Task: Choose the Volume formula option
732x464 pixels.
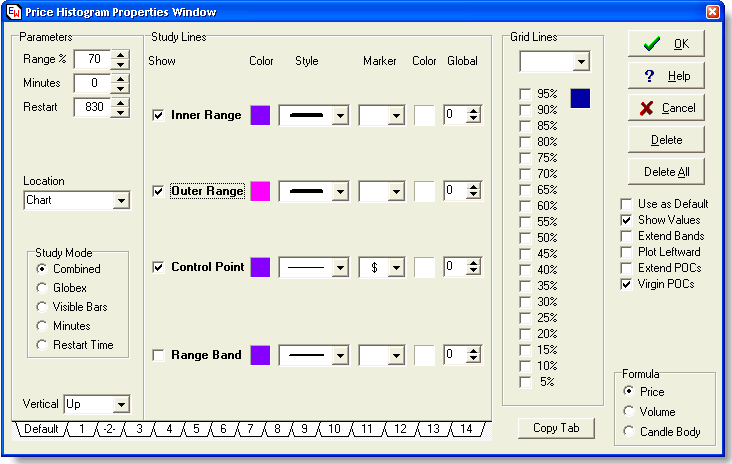Action: click(628, 411)
